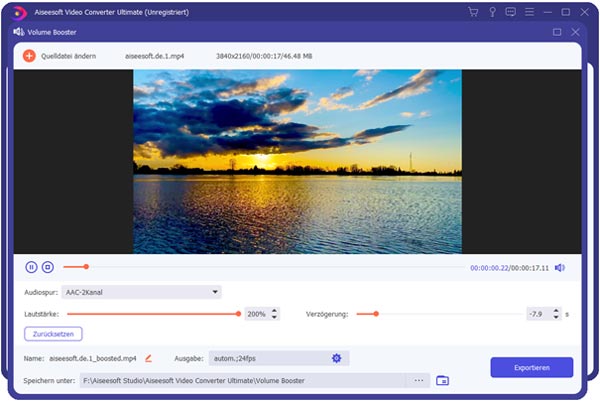Click the 00:00:00.22/00:00:17.11 time display
Image resolution: width=600 pixels, height=401 pixels.
click(510, 268)
